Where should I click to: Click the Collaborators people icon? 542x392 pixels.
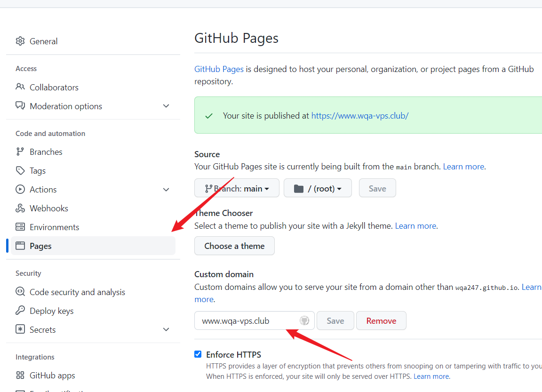(x=20, y=87)
